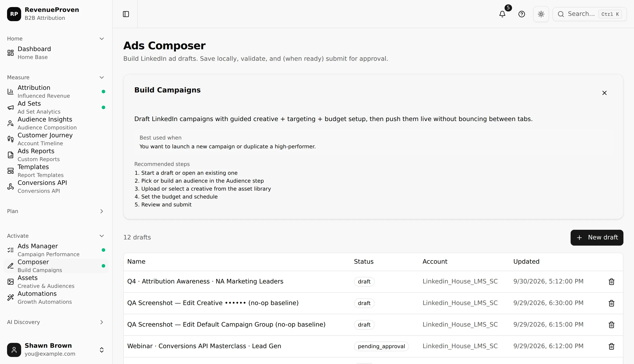Image resolution: width=634 pixels, height=364 pixels.
Task: Open Customer Journey footprints icon
Action: coord(11,139)
